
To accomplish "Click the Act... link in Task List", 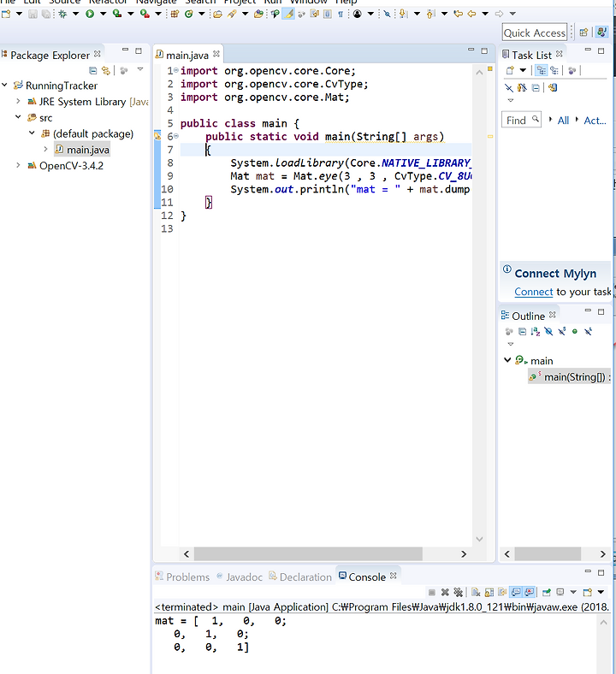I will (595, 121).
